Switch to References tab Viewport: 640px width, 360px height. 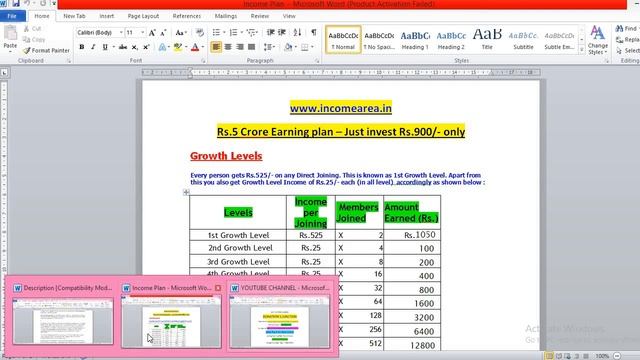(187, 16)
